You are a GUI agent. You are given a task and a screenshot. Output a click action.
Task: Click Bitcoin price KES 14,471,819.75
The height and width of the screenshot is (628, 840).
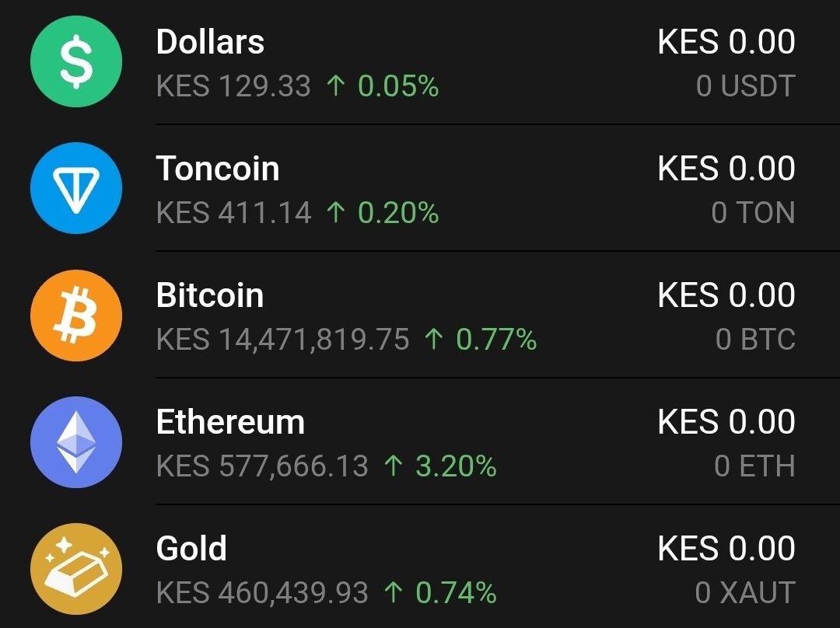point(282,340)
